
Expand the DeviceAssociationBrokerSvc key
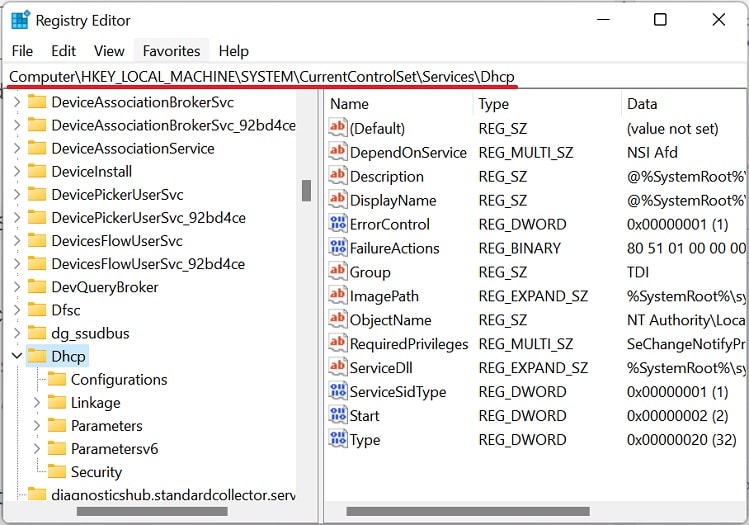click(x=17, y=102)
